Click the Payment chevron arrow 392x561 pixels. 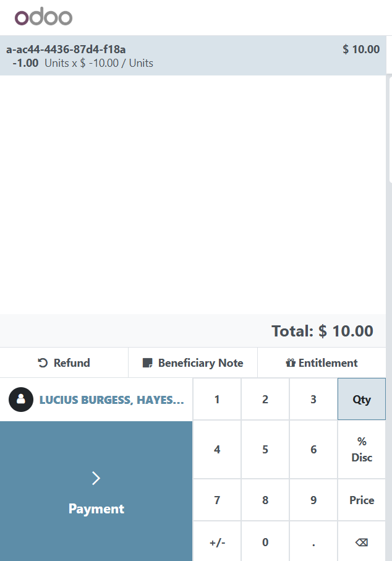(96, 477)
